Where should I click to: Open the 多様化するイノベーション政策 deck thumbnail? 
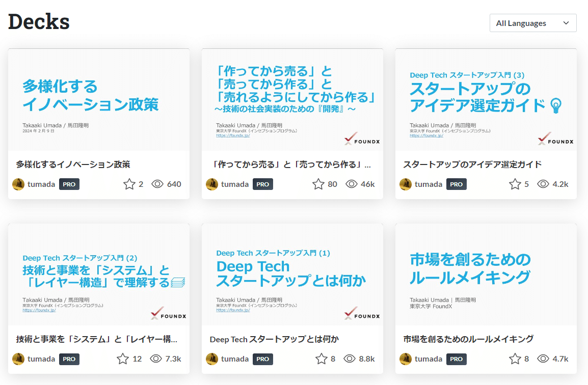click(x=99, y=100)
